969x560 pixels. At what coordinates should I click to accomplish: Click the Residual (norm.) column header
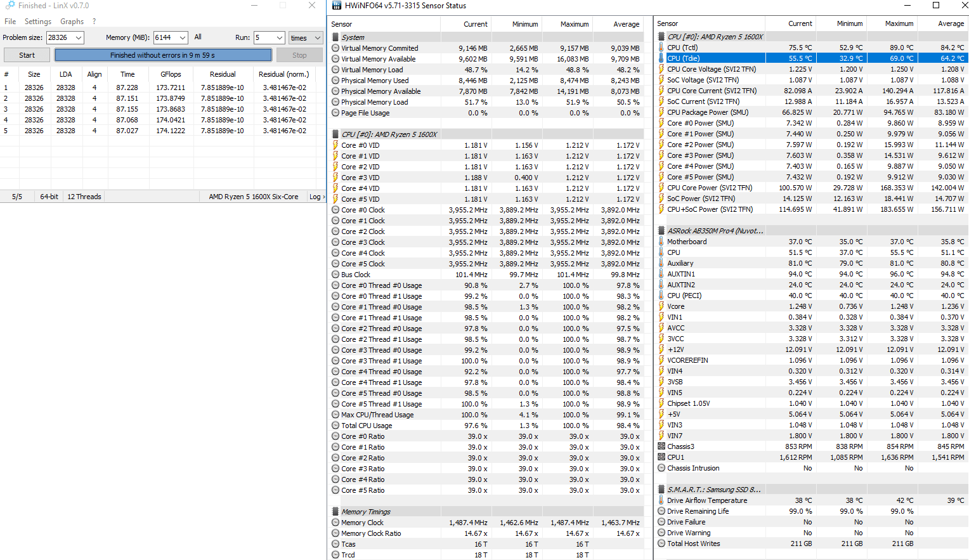coord(283,74)
